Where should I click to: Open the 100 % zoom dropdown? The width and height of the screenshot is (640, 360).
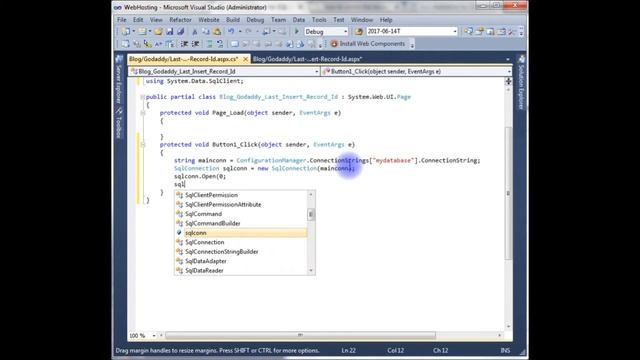[x=153, y=336]
